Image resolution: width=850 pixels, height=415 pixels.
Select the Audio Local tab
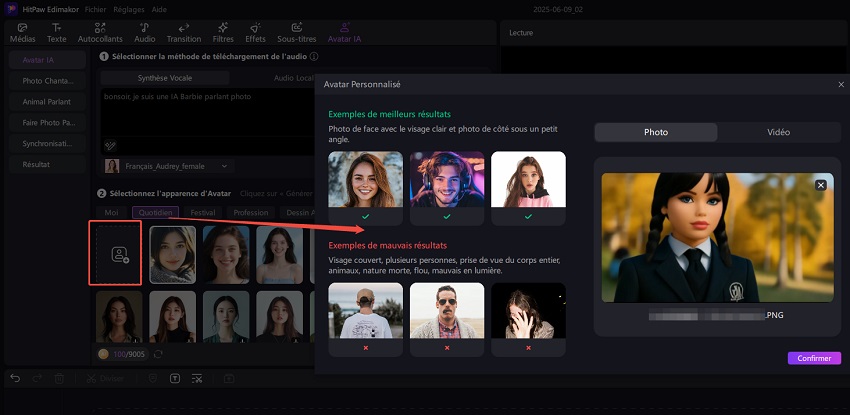pyautogui.click(x=293, y=78)
